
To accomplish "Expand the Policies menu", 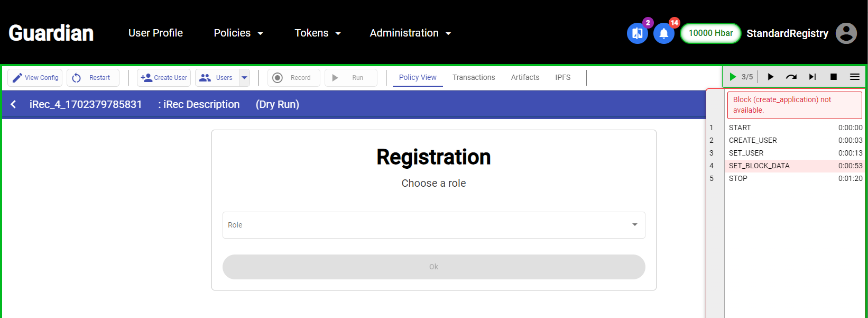I will [238, 33].
